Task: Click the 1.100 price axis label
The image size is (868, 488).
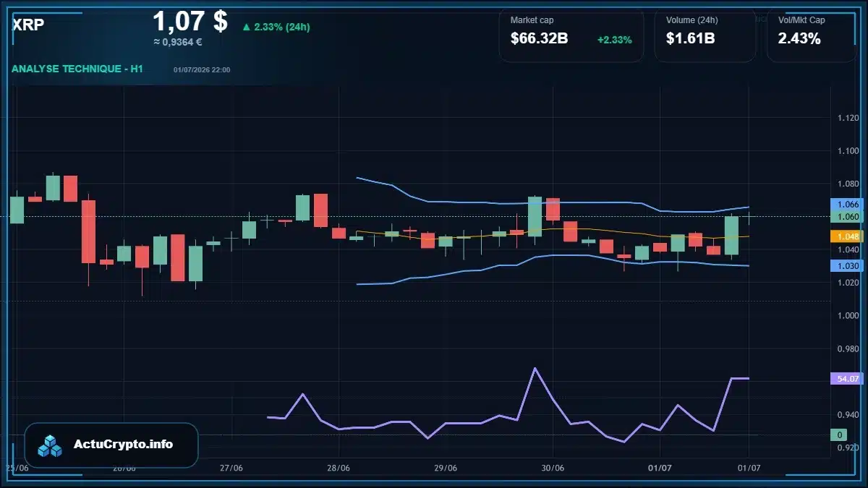Action: [x=848, y=151]
